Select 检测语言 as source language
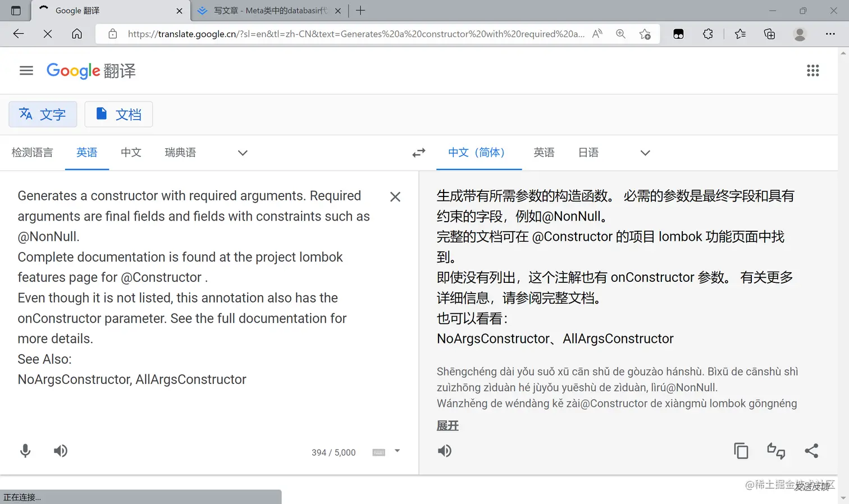Image resolution: width=849 pixels, height=504 pixels. point(33,153)
